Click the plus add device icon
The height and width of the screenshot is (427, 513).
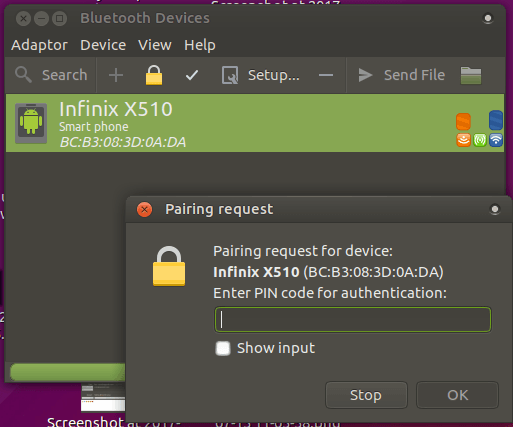point(116,75)
